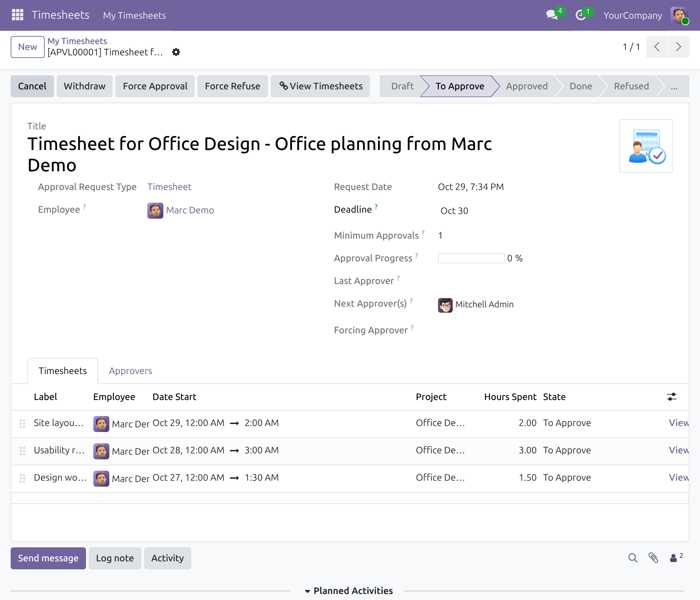
Task: Click the user avatar in top bar
Action: coord(679,15)
